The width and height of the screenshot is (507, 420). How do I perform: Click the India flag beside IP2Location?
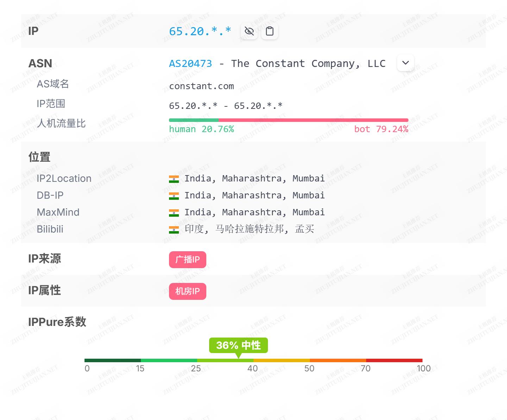pos(174,179)
